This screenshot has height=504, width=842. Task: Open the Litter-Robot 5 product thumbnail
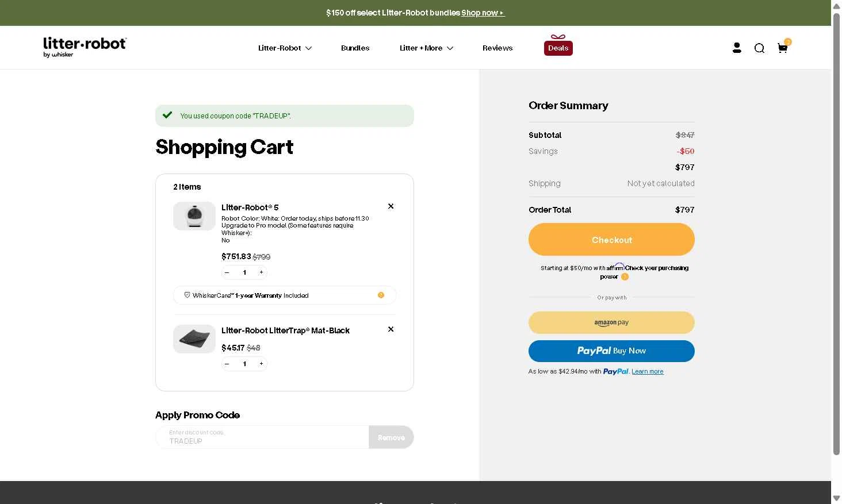(194, 216)
